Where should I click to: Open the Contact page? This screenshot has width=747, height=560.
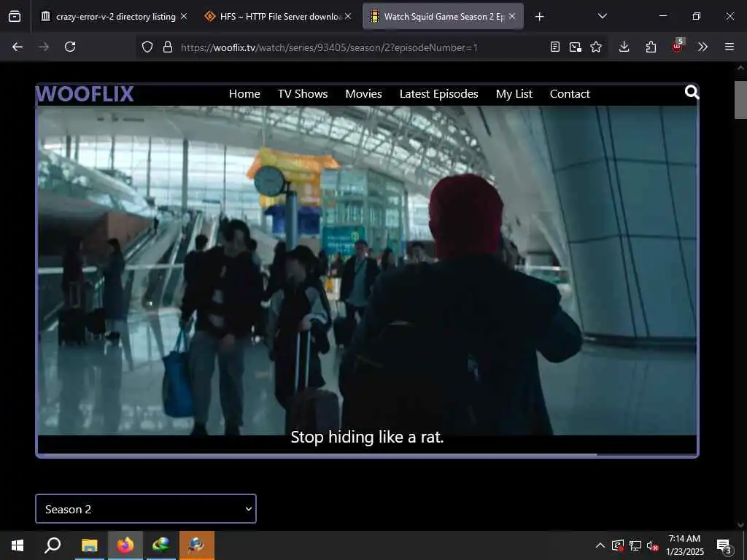(x=570, y=94)
